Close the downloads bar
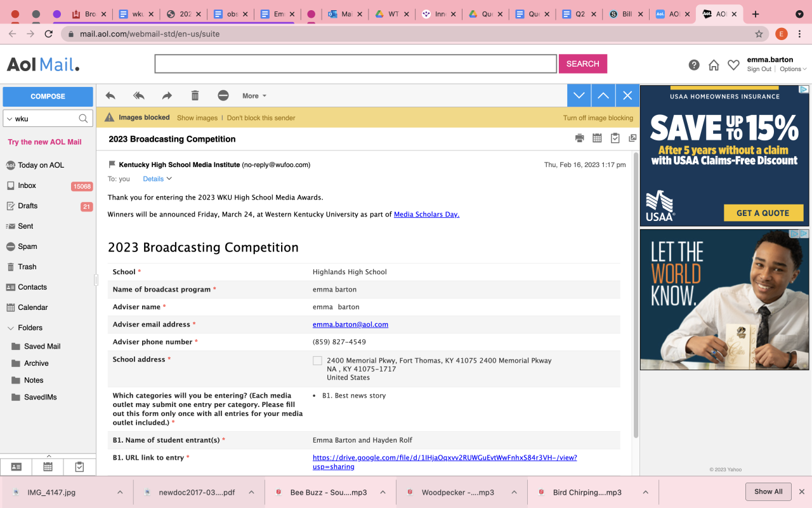Image resolution: width=812 pixels, height=508 pixels. pos(801,491)
